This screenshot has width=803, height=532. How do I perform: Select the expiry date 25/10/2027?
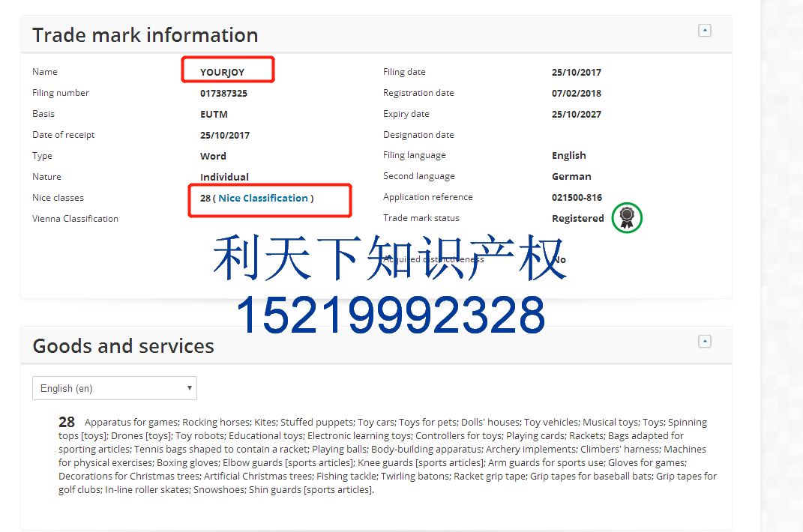(x=577, y=114)
